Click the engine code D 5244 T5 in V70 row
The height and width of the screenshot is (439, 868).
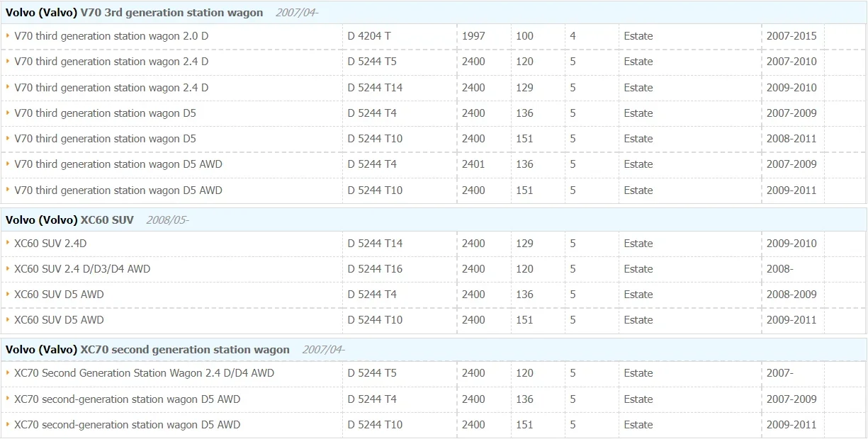coord(372,62)
